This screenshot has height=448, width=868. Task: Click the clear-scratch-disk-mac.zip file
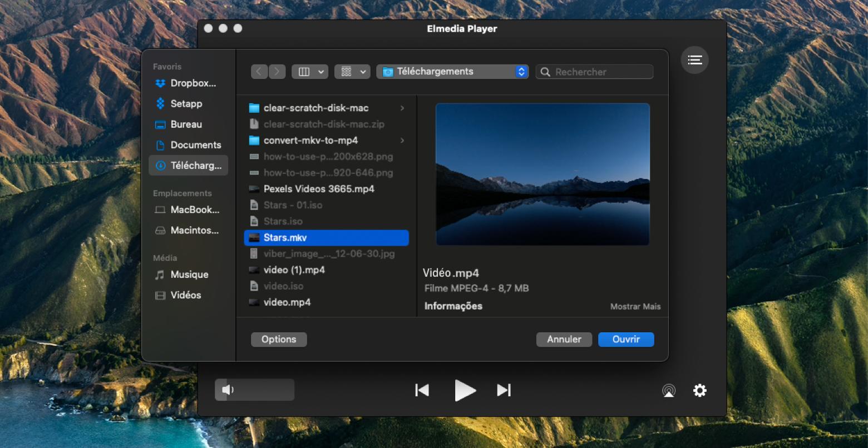tap(327, 125)
